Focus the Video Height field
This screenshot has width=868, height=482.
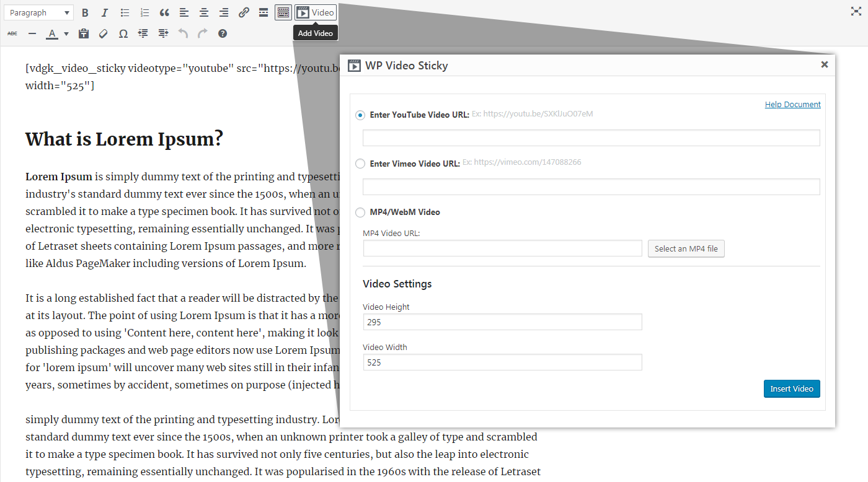(503, 322)
